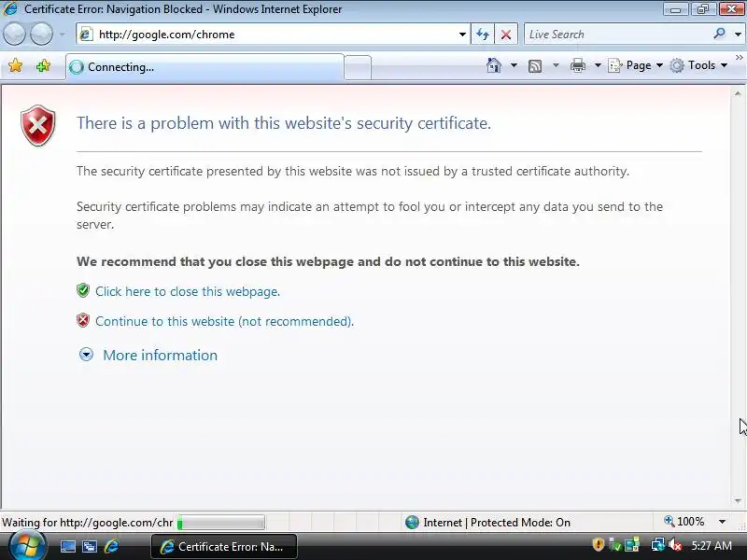Click here to close this webpage link
The width and height of the screenshot is (747, 560).
[x=188, y=291]
